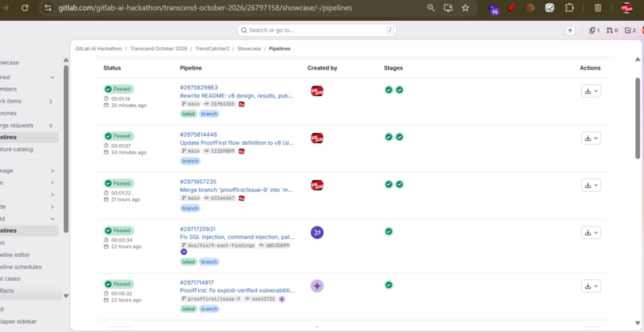Click the stage status icon for pipeline #2971720931
The image size is (644, 332).
tap(388, 231)
